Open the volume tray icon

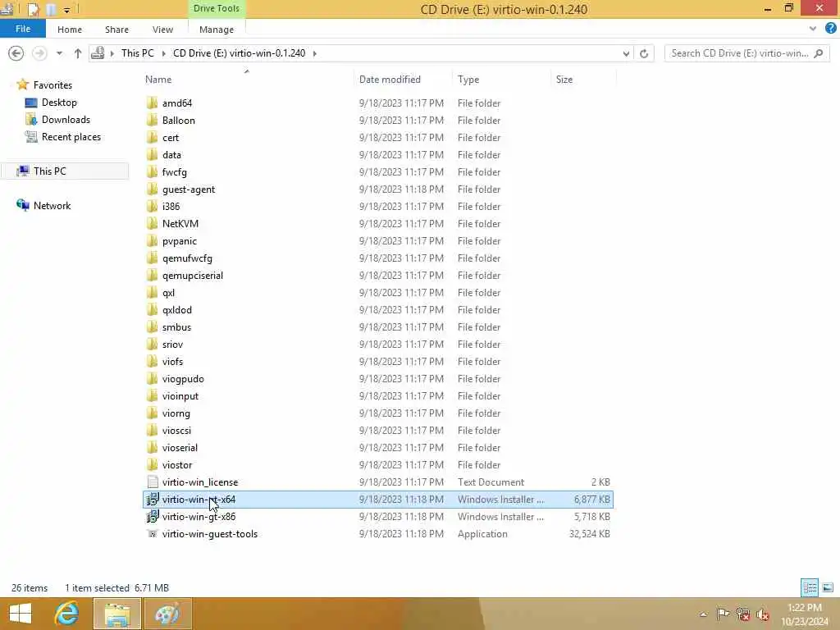(x=763, y=614)
